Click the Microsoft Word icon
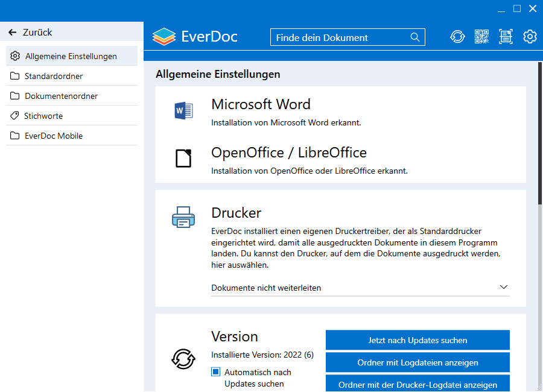Viewport: 543px width, 392px height. (x=183, y=110)
